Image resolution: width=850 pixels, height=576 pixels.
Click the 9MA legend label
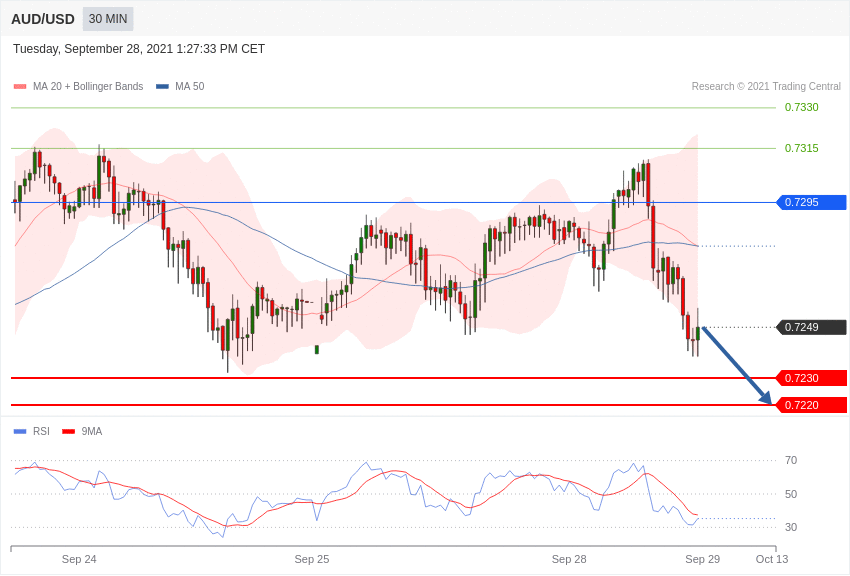coord(92,431)
